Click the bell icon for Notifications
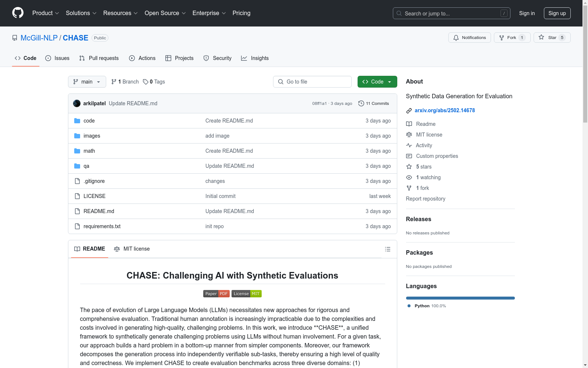Viewport: 588px width, 368px height. [x=456, y=38]
